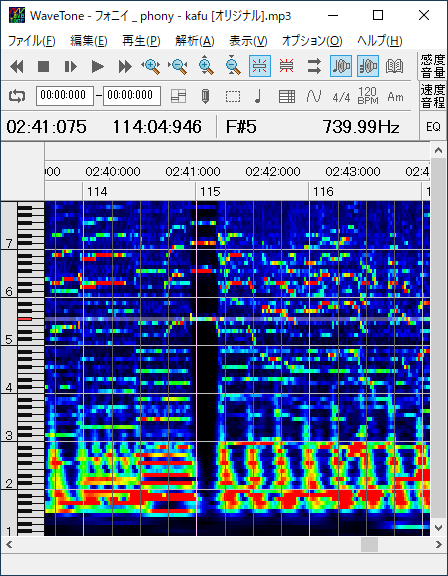
Task: Expand the 感度音量 side panel
Action: [433, 66]
